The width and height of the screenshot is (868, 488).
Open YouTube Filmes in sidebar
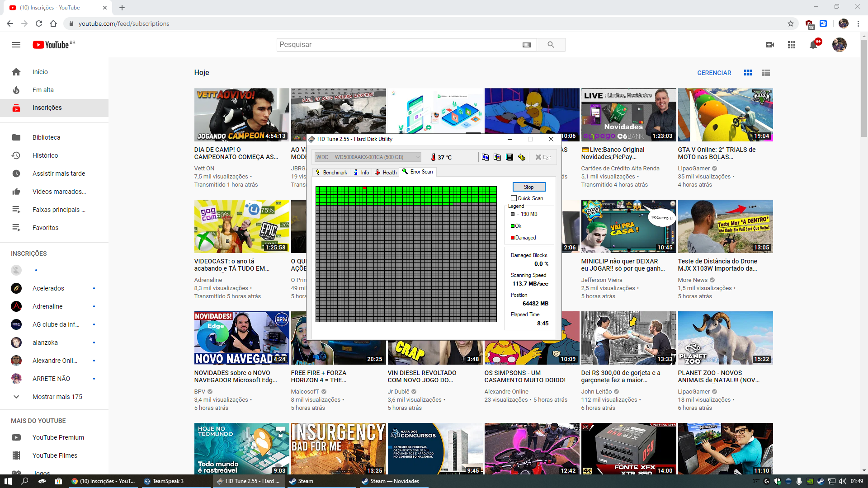(x=54, y=455)
